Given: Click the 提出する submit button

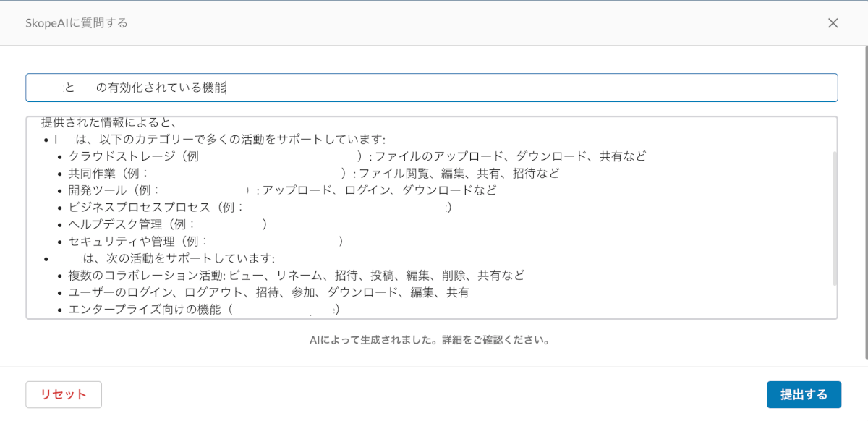Looking at the screenshot, I should click(x=804, y=395).
